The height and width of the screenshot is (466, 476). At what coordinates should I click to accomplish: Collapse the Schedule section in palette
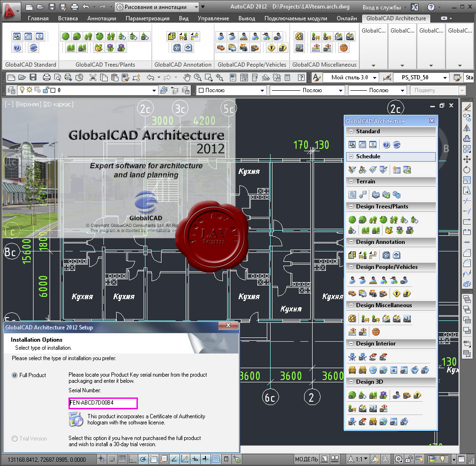351,156
